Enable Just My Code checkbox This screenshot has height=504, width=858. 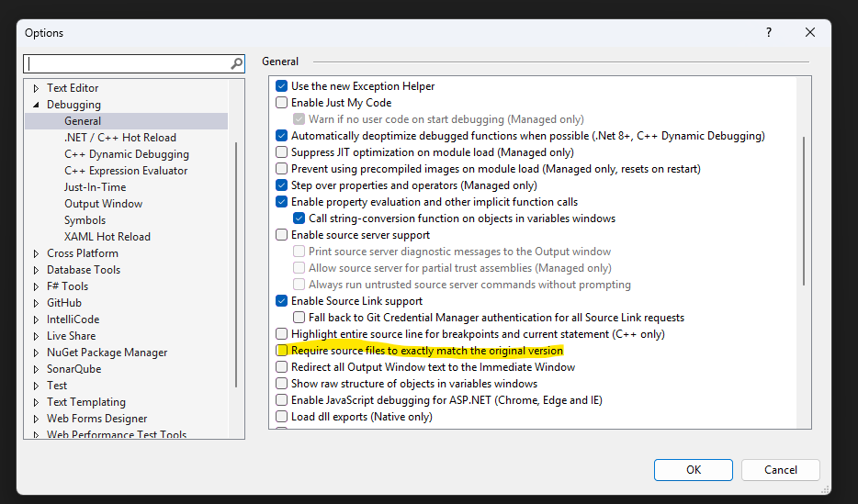click(x=282, y=103)
